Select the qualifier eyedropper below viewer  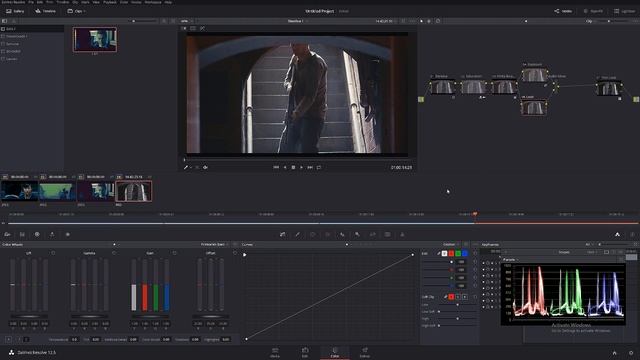[x=186, y=167]
